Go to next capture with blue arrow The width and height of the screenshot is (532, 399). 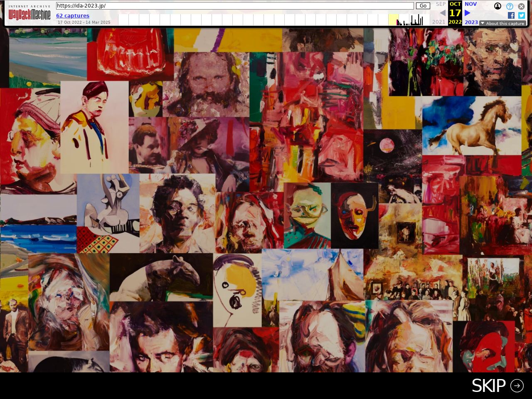(468, 13)
